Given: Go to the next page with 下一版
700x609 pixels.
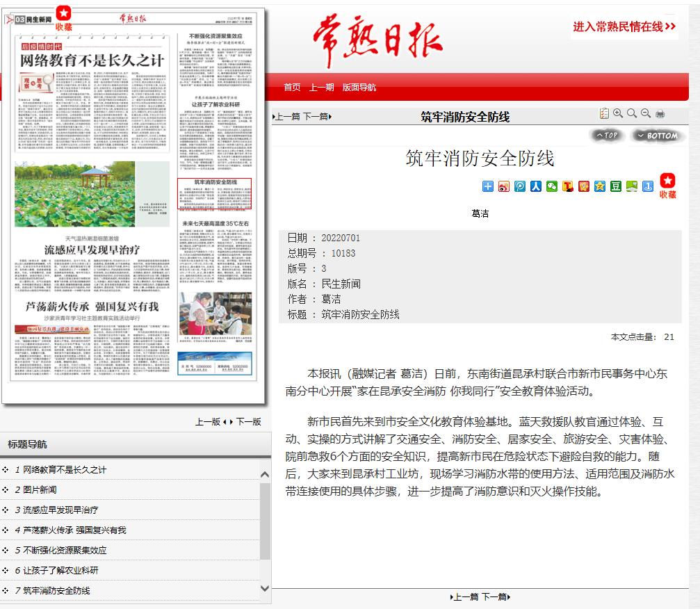Looking at the screenshot, I should pos(247,421).
